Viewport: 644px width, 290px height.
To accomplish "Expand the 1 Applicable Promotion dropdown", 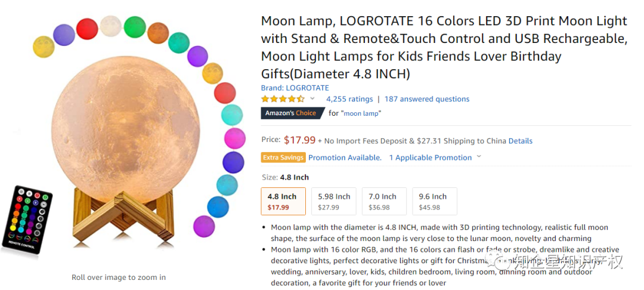I will pos(430,158).
